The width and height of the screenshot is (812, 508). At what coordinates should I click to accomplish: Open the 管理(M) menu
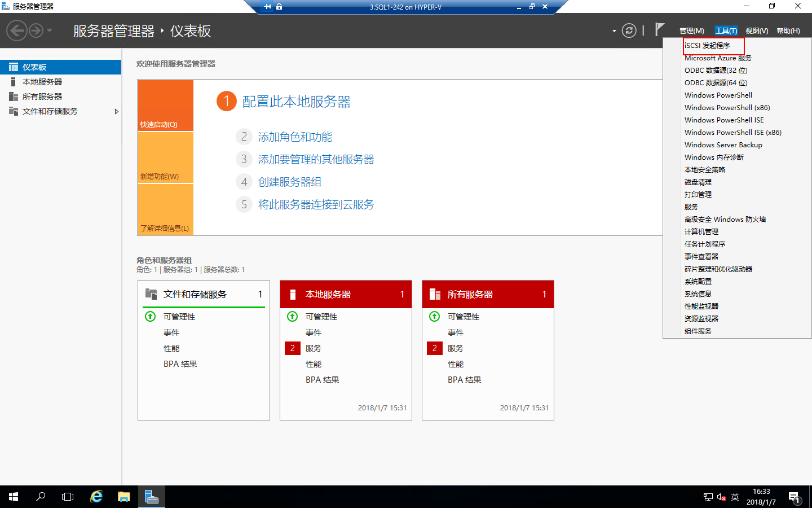pyautogui.click(x=691, y=31)
